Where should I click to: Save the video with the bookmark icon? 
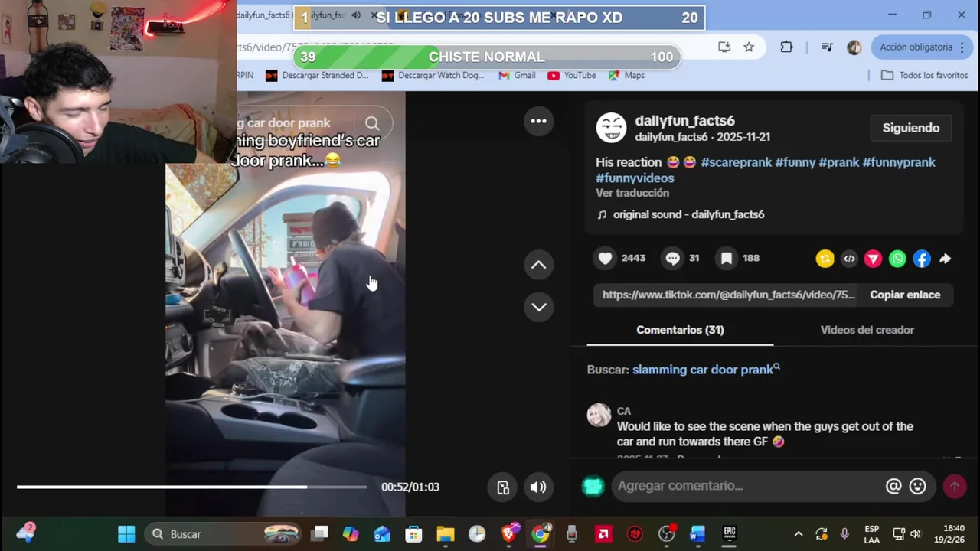(x=727, y=259)
